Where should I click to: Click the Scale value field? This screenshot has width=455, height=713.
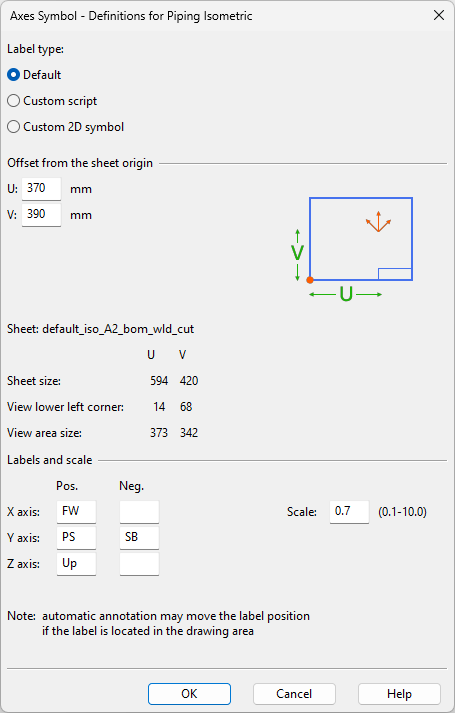point(349,512)
